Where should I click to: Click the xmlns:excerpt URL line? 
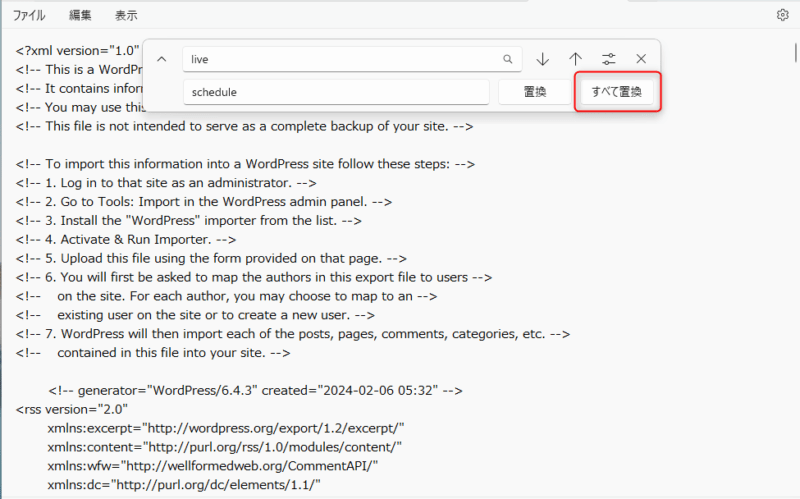coord(223,427)
